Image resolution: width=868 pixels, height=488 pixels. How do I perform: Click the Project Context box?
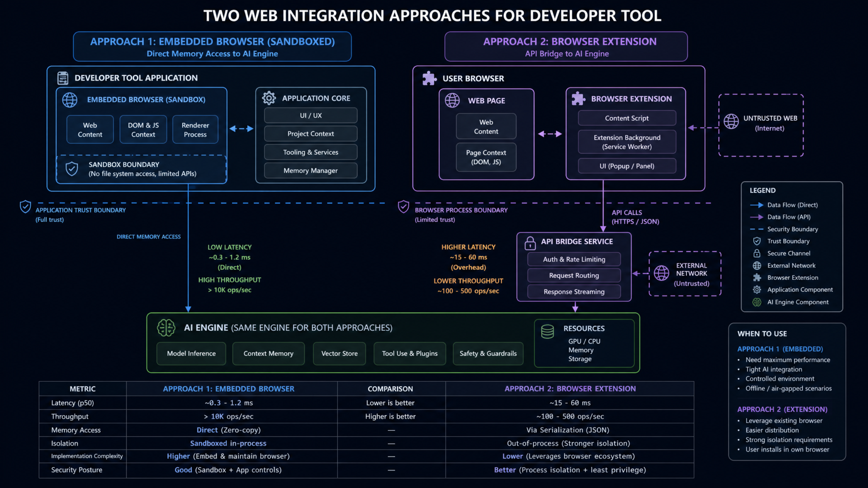click(311, 133)
